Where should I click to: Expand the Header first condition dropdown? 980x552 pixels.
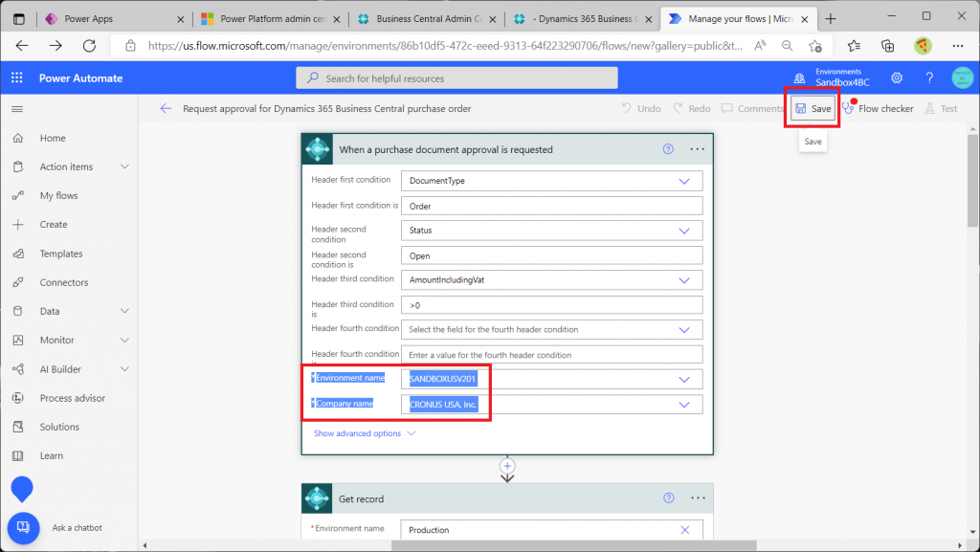pos(684,181)
